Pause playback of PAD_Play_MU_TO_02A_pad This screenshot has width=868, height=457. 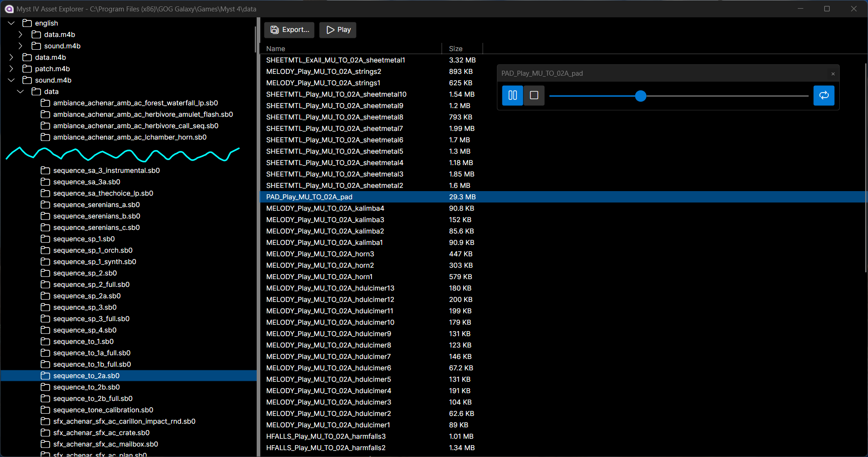[512, 95]
